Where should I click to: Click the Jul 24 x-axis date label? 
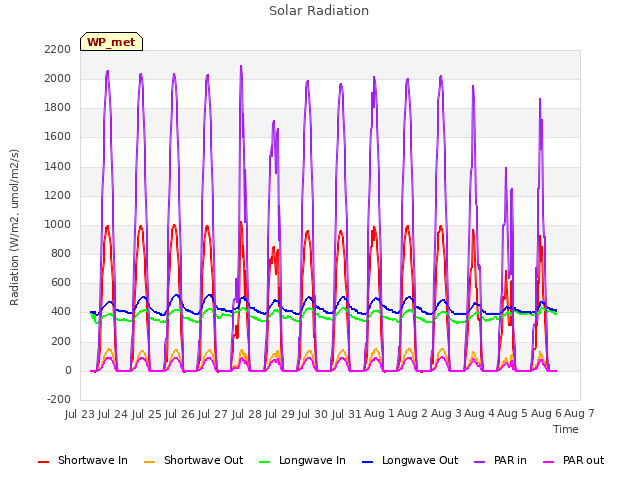(x=113, y=414)
